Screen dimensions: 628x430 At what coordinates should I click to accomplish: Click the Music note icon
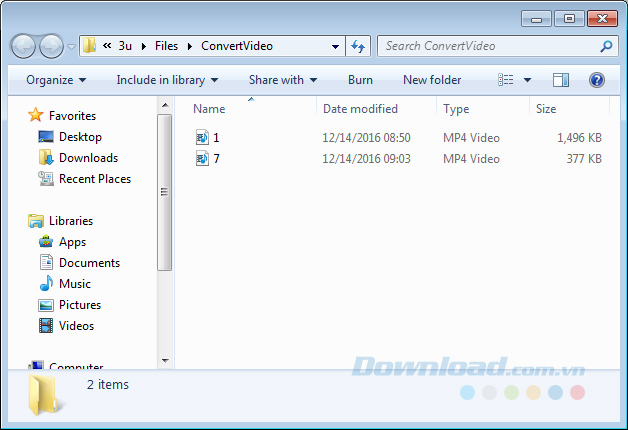[x=46, y=283]
